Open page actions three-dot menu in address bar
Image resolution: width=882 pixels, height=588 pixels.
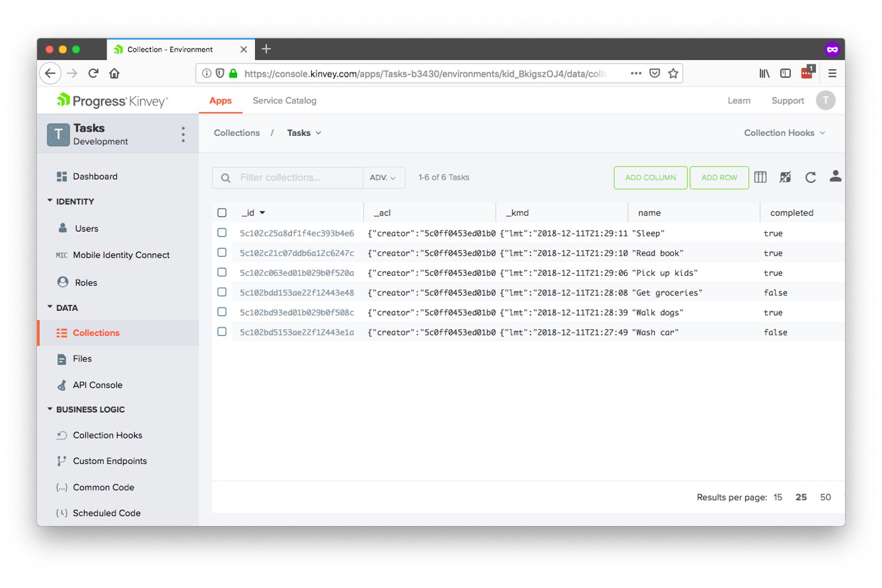tap(636, 73)
